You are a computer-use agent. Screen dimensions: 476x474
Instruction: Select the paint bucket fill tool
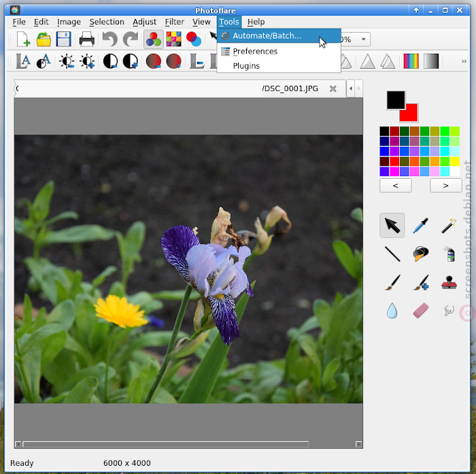click(x=420, y=254)
